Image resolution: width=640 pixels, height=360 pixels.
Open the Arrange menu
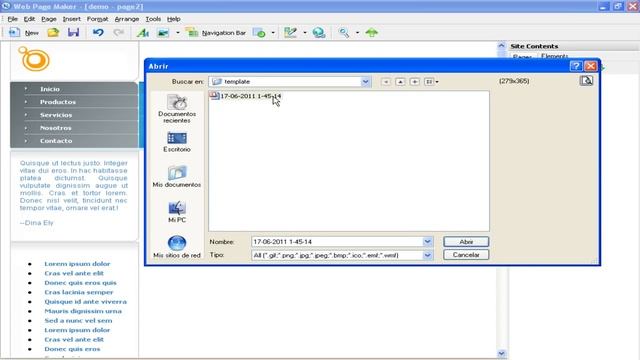coord(127,19)
